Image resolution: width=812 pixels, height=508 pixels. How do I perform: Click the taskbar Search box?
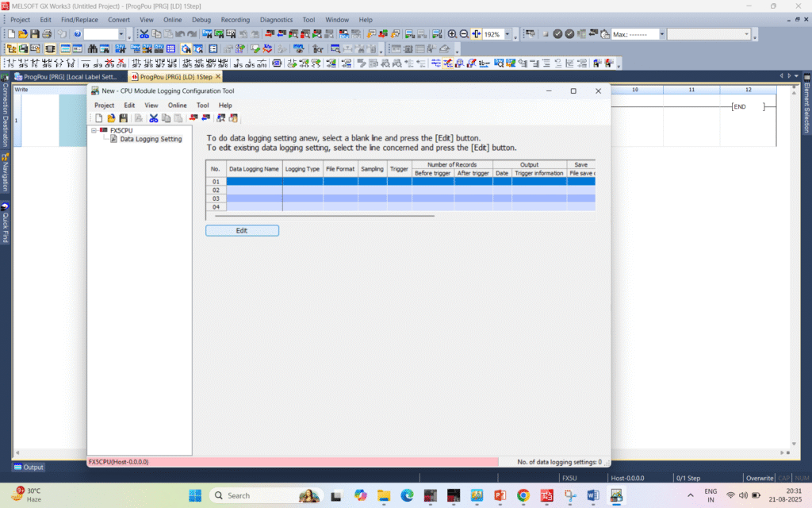click(266, 495)
